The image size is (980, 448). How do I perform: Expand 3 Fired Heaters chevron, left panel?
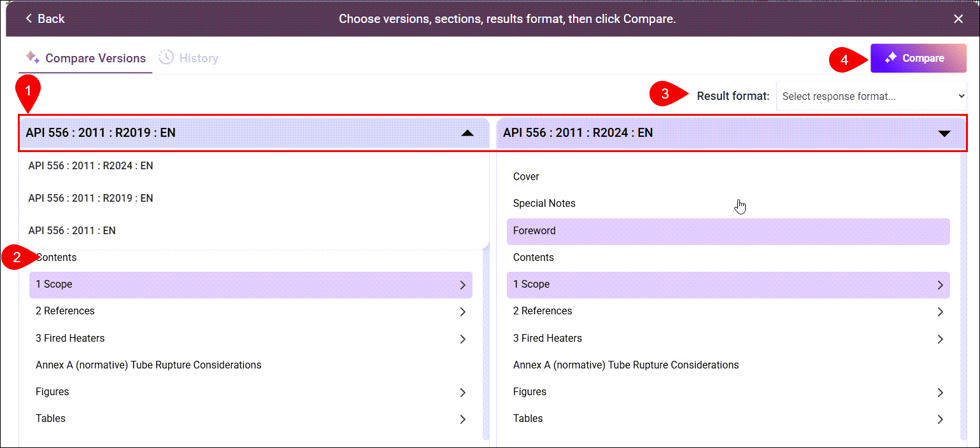pyautogui.click(x=463, y=339)
